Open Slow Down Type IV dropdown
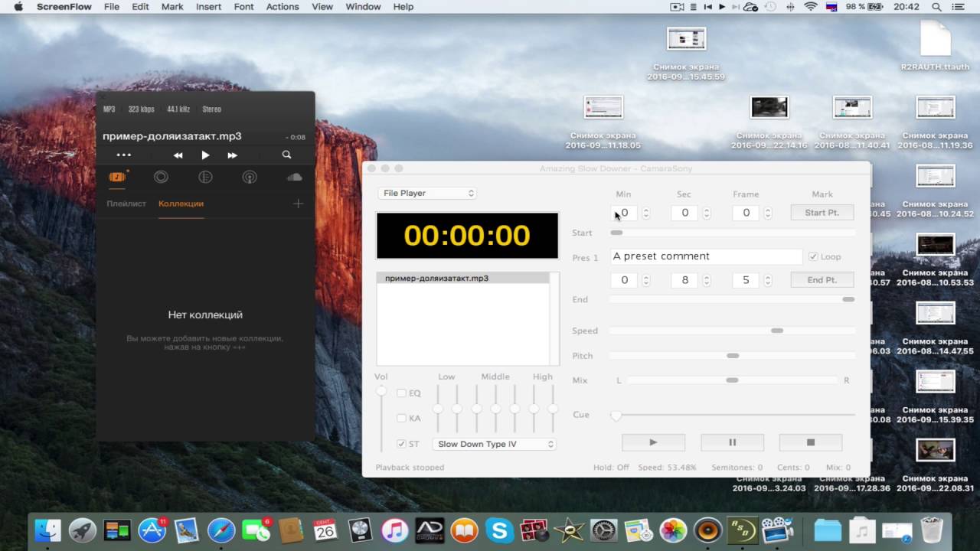Screen dimensions: 980x551 tap(494, 444)
